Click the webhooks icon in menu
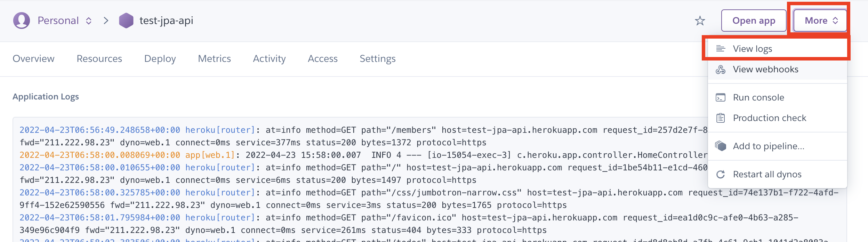This screenshot has height=242, width=868. click(721, 70)
